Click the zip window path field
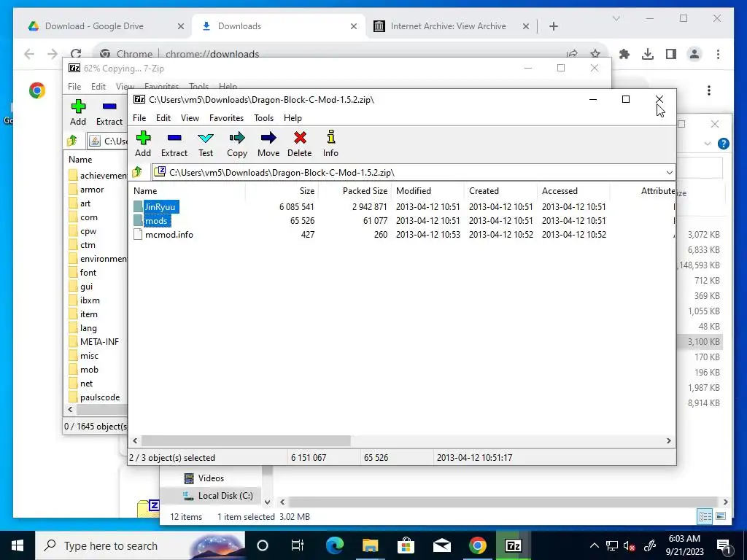747x560 pixels. [x=414, y=172]
